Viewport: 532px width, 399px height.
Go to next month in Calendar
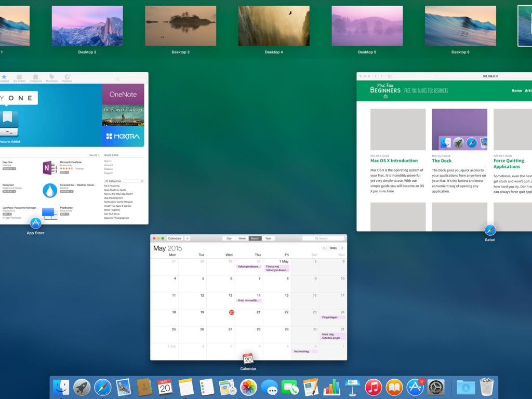pyautogui.click(x=342, y=248)
